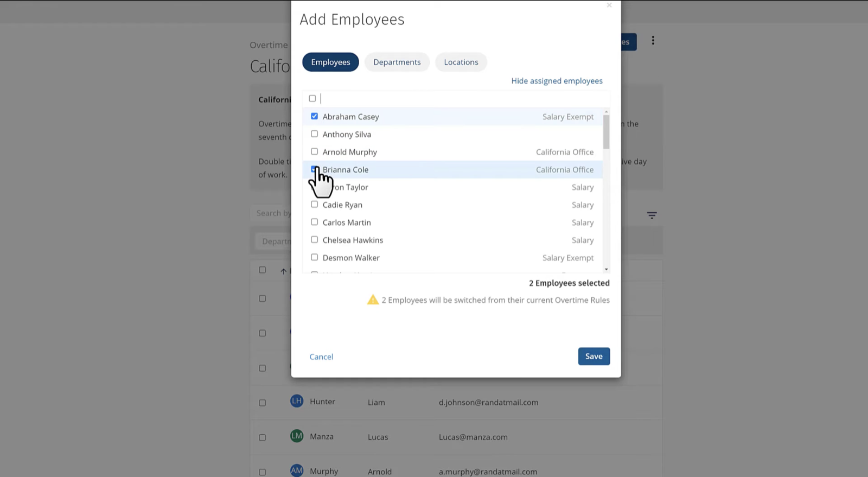This screenshot has height=477, width=868.
Task: Check the Desmon Walker checkbox
Action: [314, 257]
